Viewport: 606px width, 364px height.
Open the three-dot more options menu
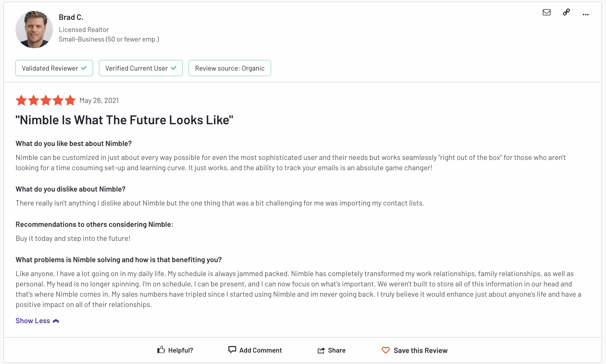pos(585,15)
